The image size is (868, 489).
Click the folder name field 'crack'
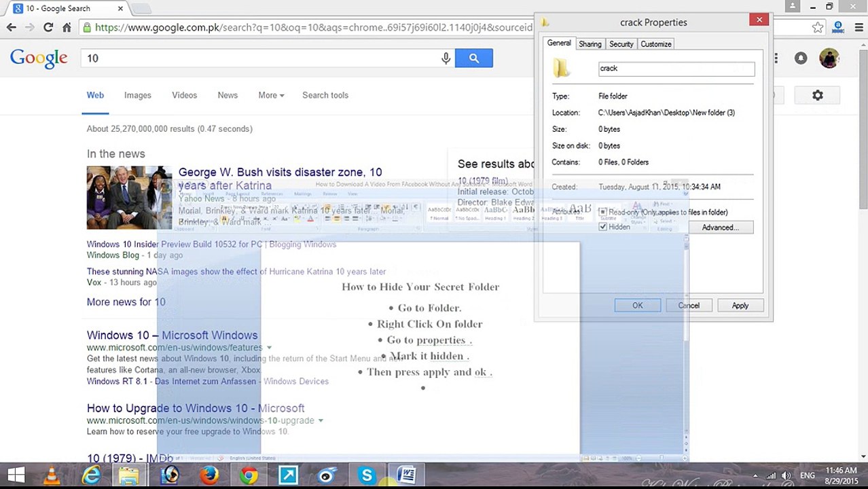click(676, 69)
